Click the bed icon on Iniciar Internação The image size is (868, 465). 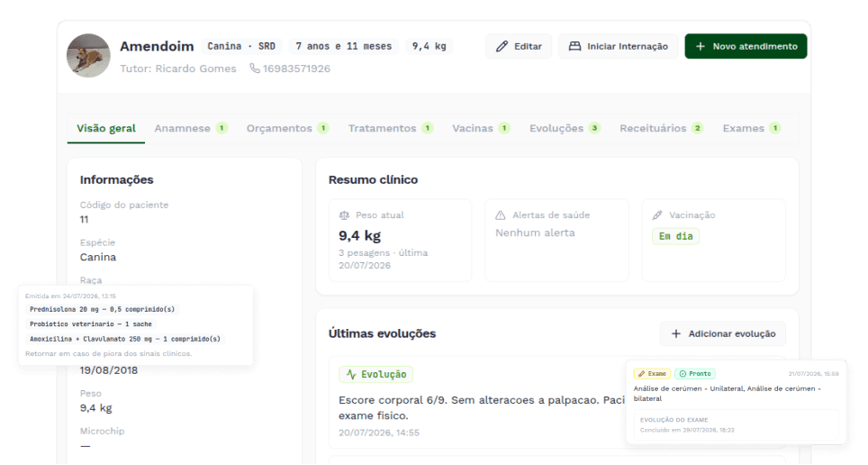[575, 46]
